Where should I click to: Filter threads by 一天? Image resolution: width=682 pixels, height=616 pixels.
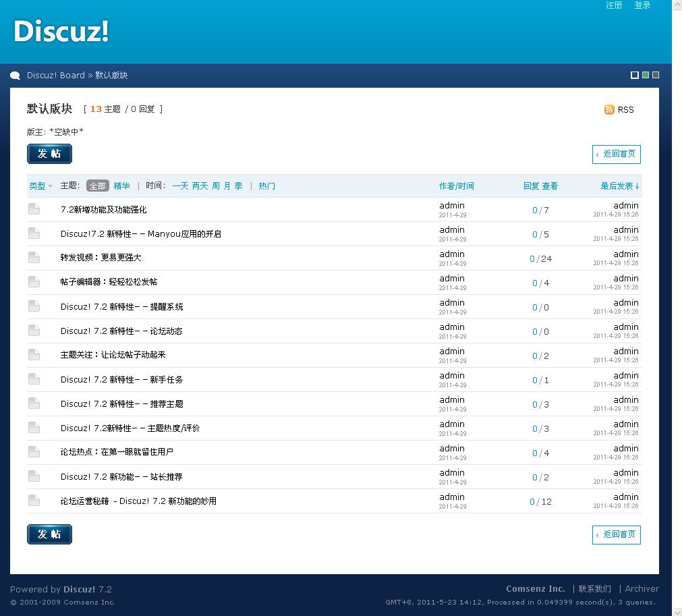pyautogui.click(x=180, y=186)
